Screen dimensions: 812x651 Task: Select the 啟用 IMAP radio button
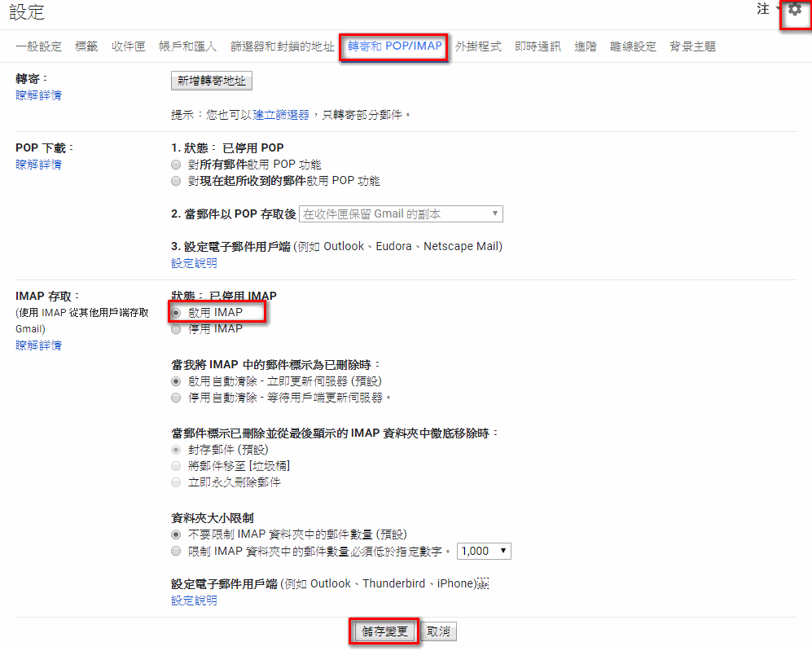tap(176, 313)
